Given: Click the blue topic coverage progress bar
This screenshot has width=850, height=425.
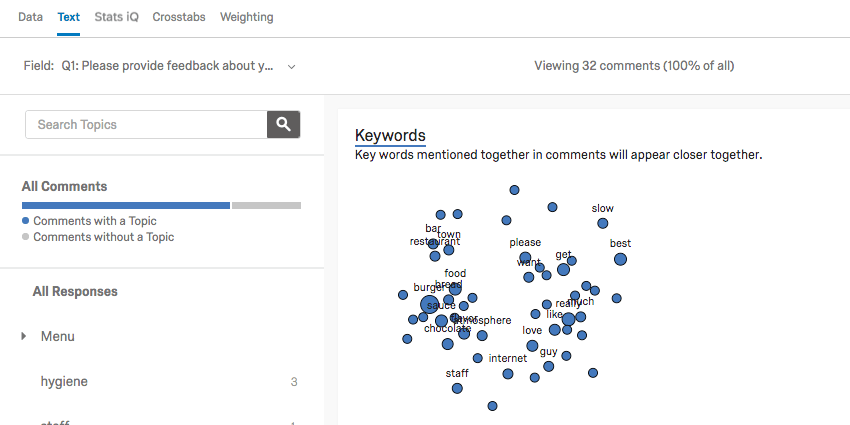Looking at the screenshot, I should click(126, 205).
